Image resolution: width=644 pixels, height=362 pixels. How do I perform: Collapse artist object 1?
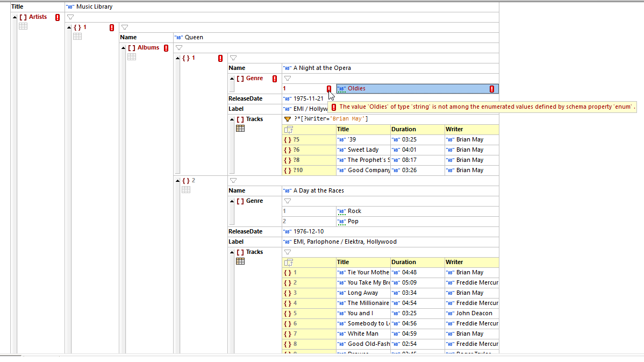pyautogui.click(x=69, y=27)
